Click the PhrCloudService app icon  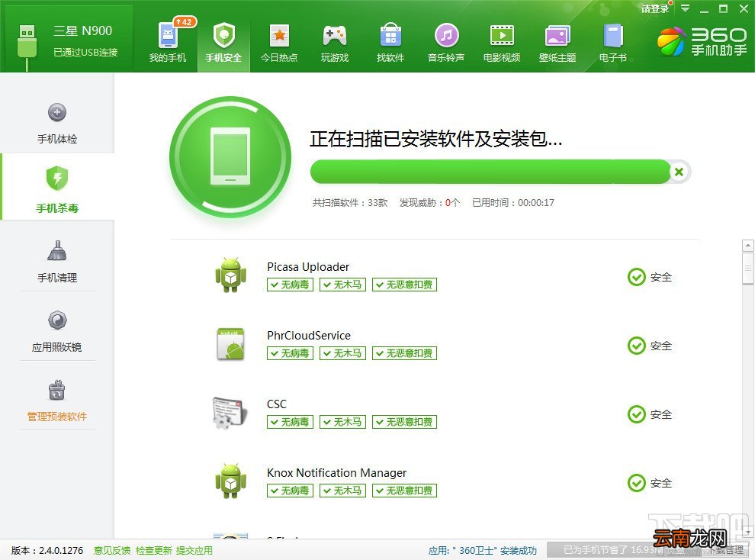click(x=230, y=344)
